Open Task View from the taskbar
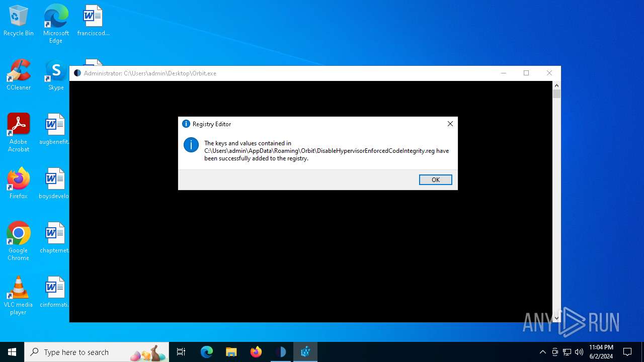The image size is (644, 362). [181, 352]
